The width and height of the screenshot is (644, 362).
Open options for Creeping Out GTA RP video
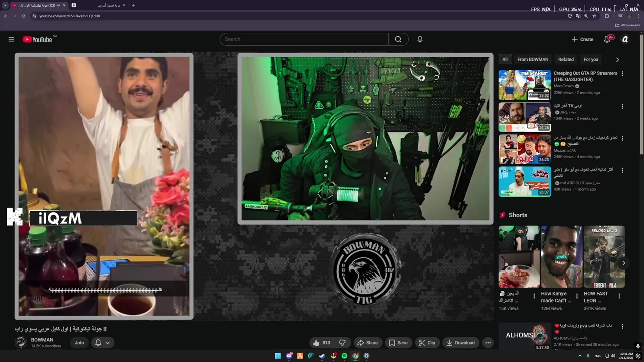click(x=622, y=74)
